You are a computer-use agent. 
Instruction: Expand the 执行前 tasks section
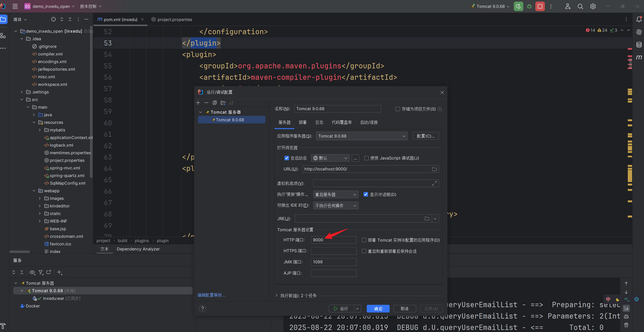tap(277, 296)
